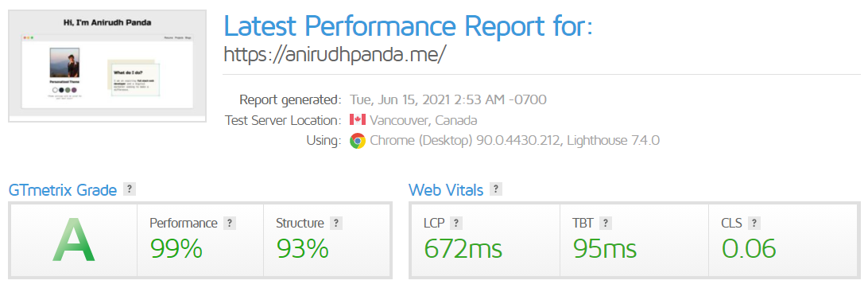Click the Web Vitals heading
The image size is (868, 292).
coord(446,191)
